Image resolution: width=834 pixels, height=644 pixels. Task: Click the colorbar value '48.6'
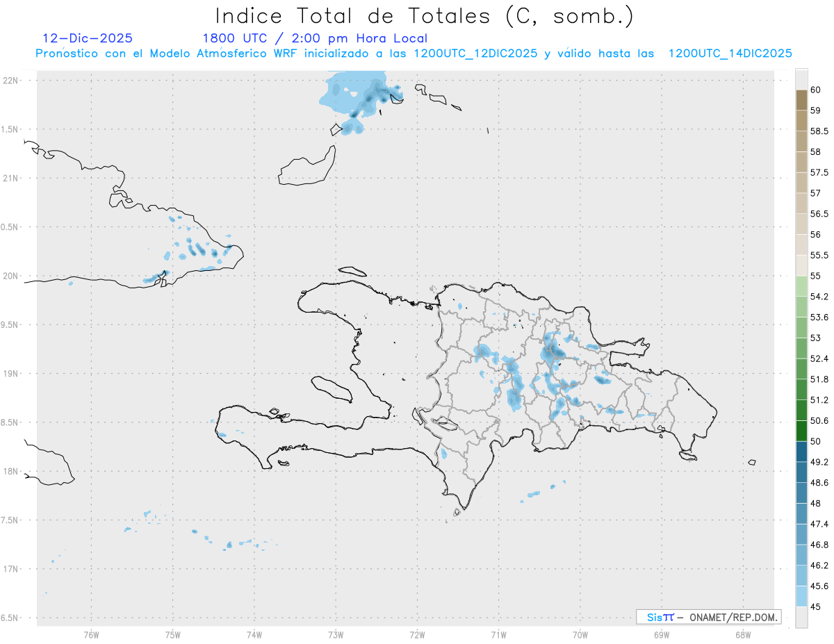[x=819, y=482]
